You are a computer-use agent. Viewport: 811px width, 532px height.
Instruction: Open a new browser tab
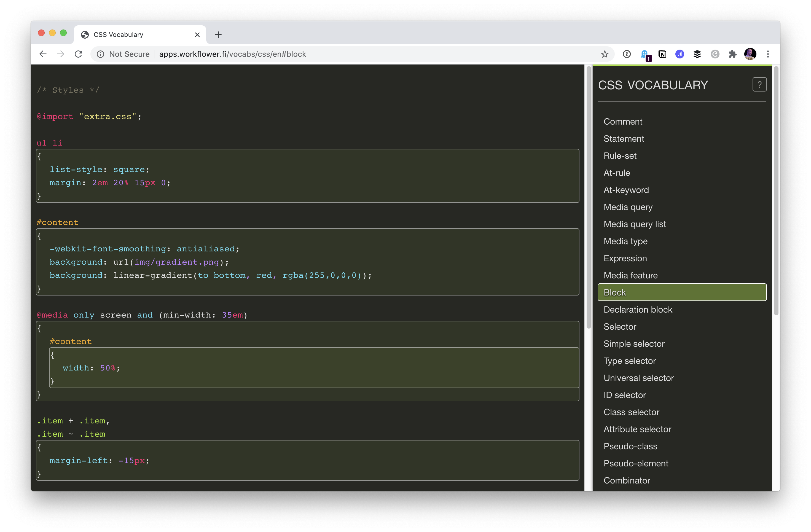pos(218,35)
